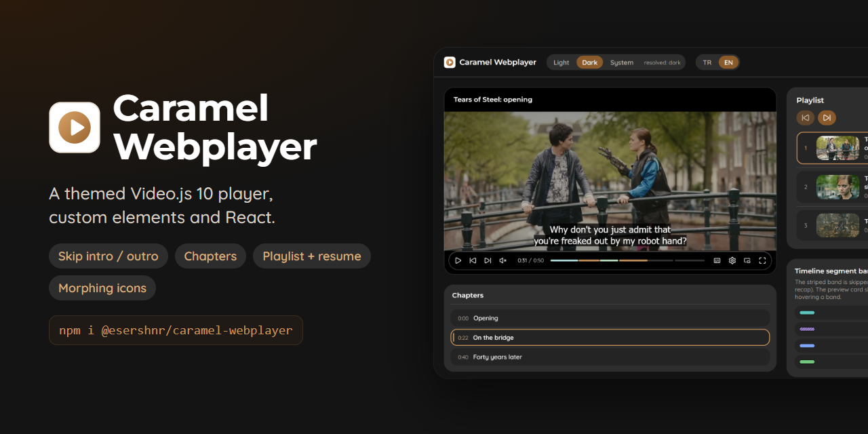Jump to the Opening chapter
868x434 pixels.
pyautogui.click(x=610, y=318)
